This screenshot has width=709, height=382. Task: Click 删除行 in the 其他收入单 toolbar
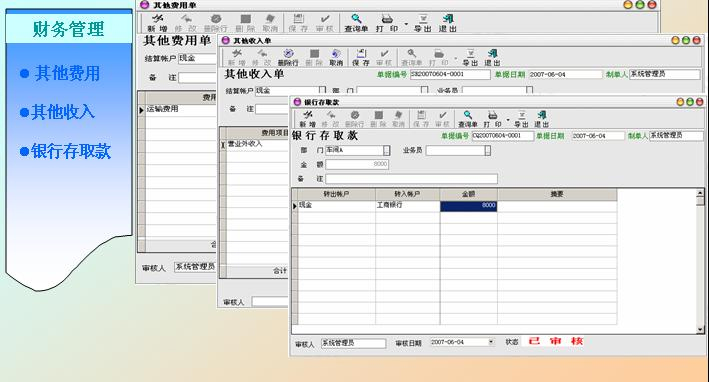tap(288, 58)
